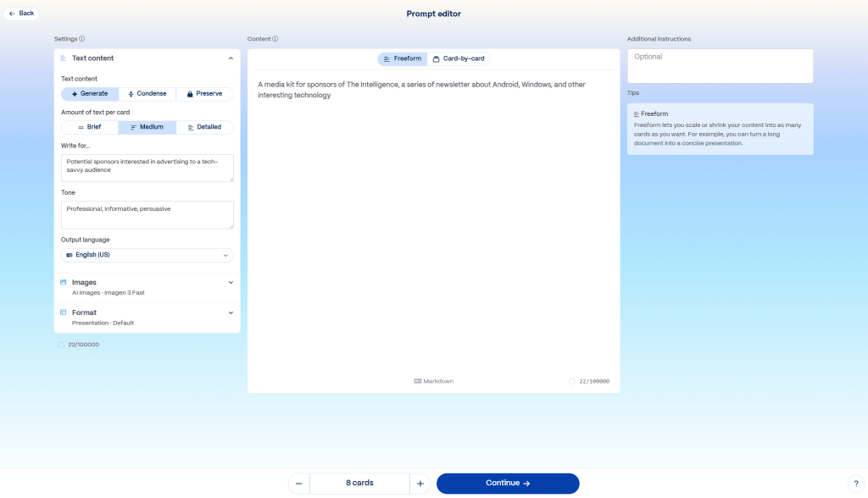
Task: Choose Detailed amount of text
Action: (x=204, y=127)
